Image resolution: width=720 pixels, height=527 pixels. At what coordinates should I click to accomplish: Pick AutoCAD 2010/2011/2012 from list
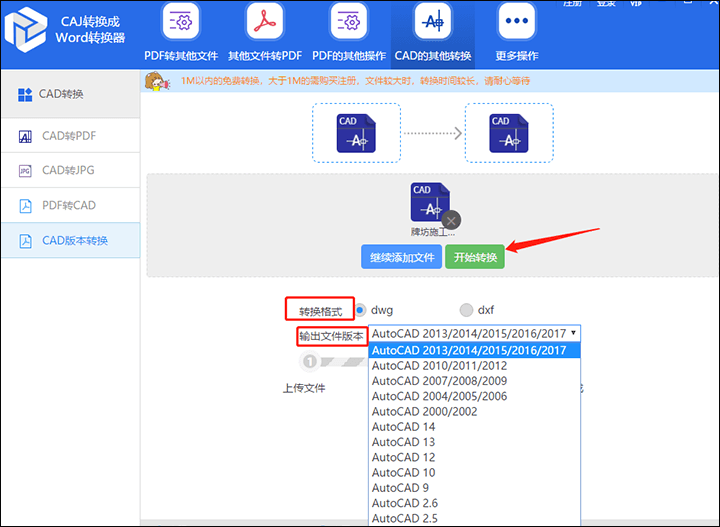pyautogui.click(x=474, y=366)
